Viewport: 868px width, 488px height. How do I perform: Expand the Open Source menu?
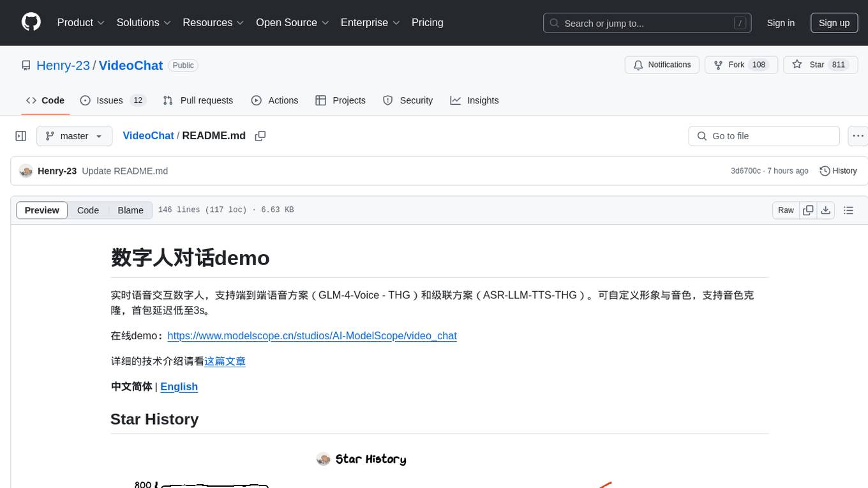click(292, 22)
